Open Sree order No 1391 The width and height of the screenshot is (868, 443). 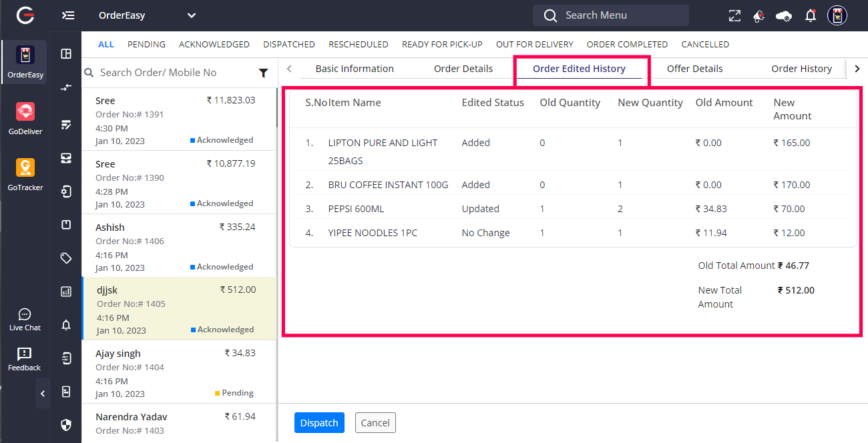click(179, 119)
